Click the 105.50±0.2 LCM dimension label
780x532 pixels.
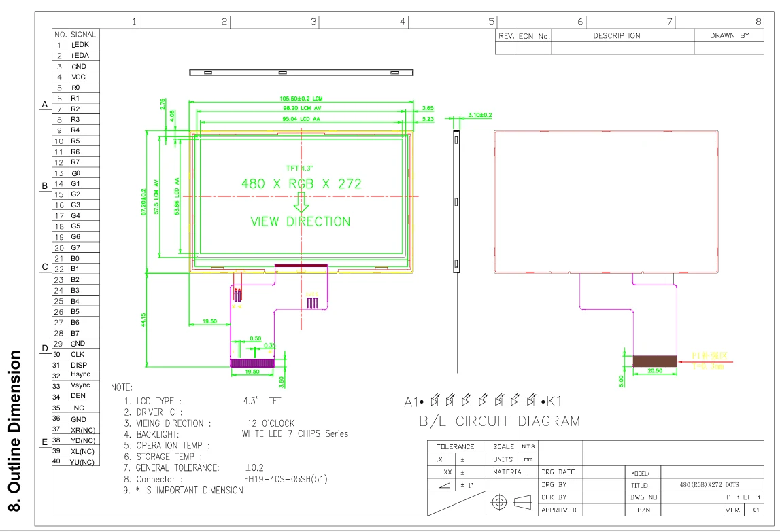pos(301,99)
